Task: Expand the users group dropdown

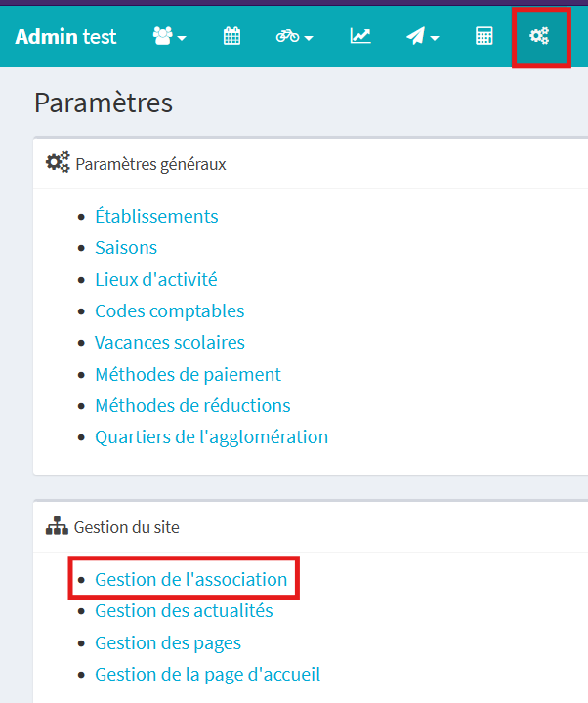Action: (x=169, y=36)
